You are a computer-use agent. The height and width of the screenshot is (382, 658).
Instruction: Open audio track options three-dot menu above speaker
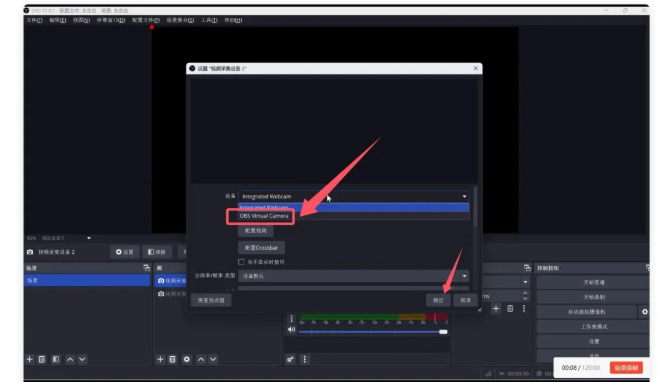coord(292,319)
